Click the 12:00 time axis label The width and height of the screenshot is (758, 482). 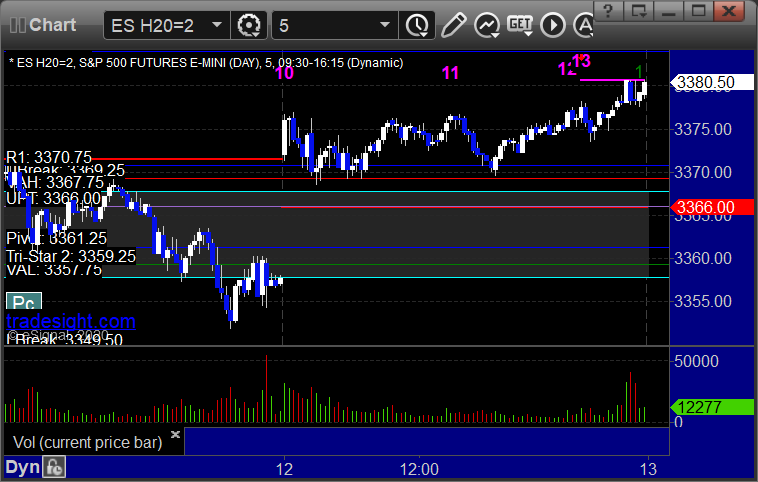(419, 469)
